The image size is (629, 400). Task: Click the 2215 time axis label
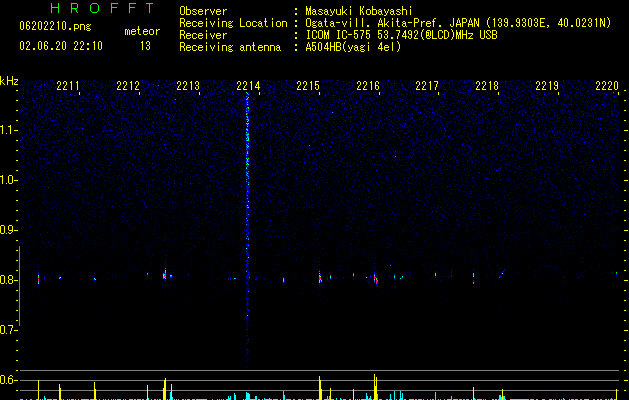point(308,85)
